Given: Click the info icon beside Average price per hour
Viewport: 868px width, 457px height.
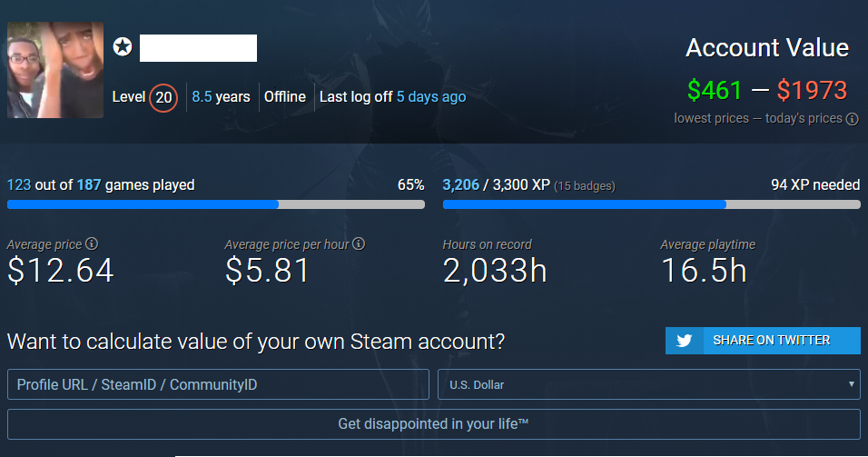Looking at the screenshot, I should pyautogui.click(x=359, y=244).
